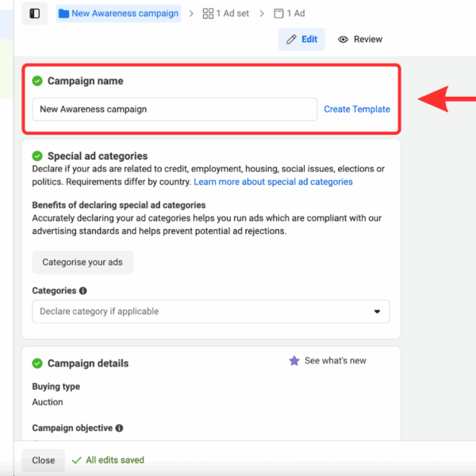Click the Campaign name text field

click(x=175, y=109)
